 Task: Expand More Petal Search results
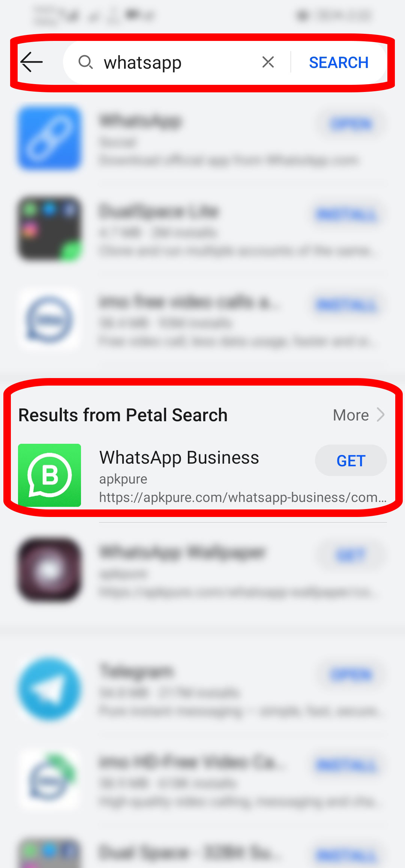pos(351,415)
